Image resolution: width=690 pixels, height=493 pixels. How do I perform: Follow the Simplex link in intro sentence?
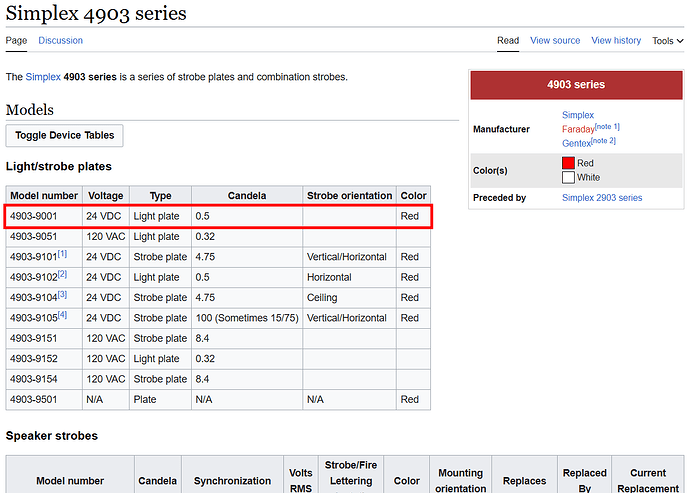click(43, 77)
